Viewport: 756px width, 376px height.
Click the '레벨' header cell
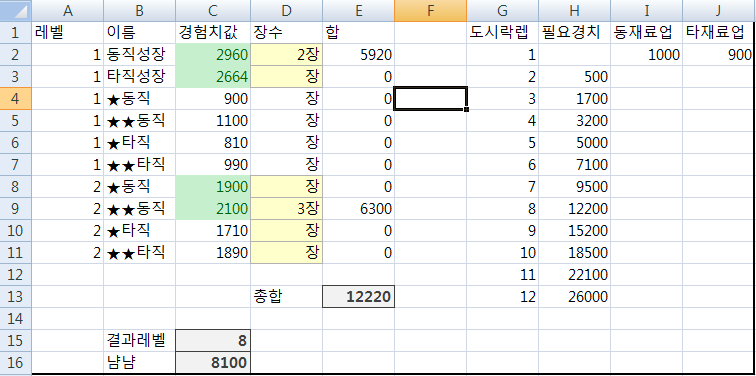coord(68,33)
